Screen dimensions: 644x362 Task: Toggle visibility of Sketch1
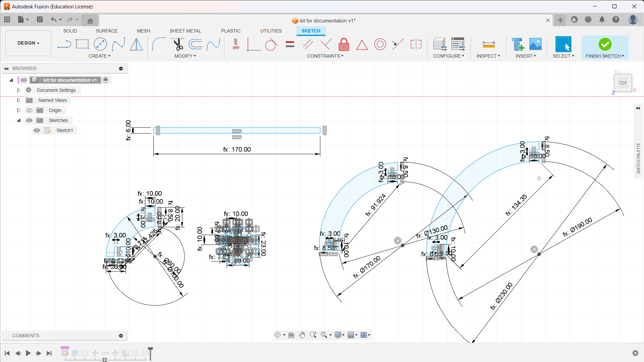tap(37, 130)
